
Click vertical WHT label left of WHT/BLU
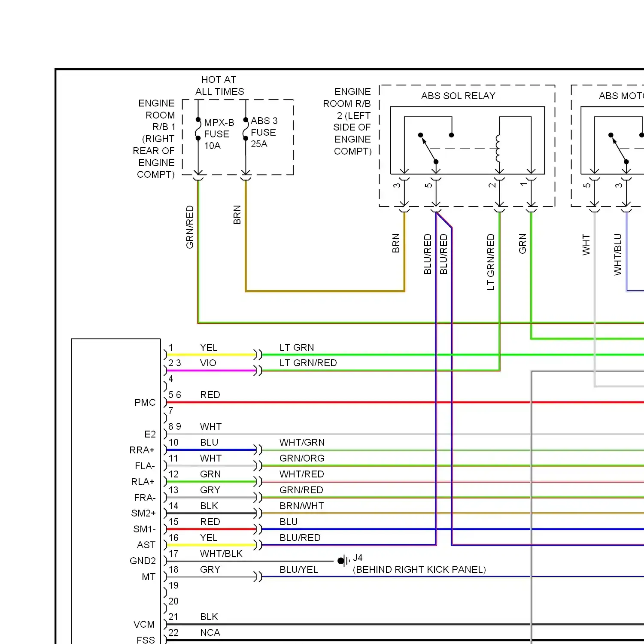click(586, 244)
